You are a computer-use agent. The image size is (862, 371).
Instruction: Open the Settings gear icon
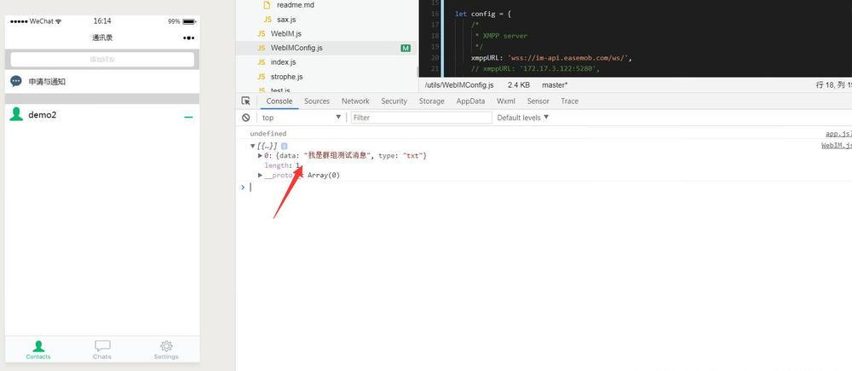(x=166, y=346)
